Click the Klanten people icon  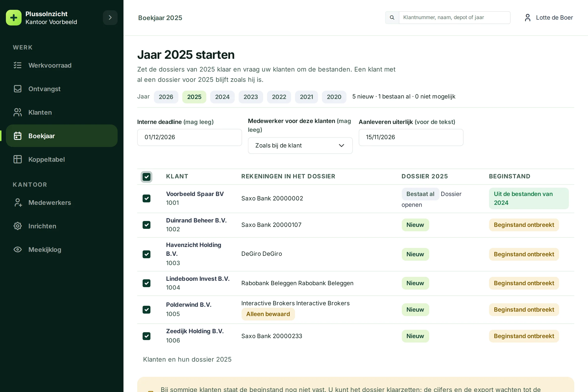[17, 112]
